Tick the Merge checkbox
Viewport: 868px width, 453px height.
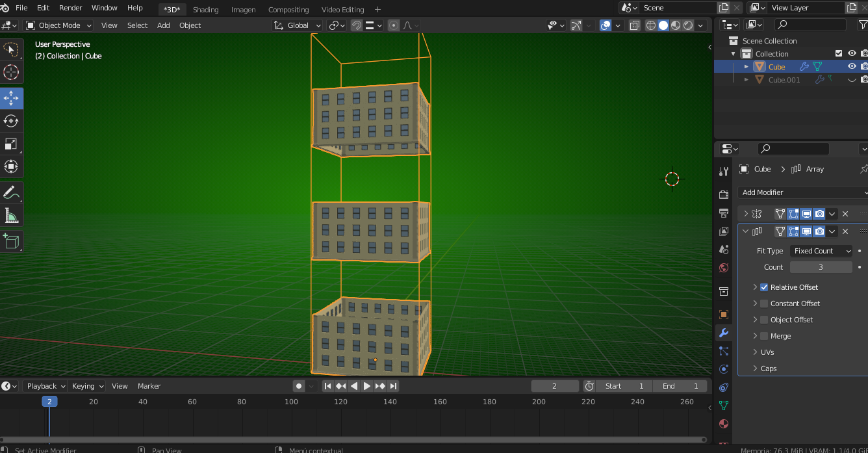(764, 336)
